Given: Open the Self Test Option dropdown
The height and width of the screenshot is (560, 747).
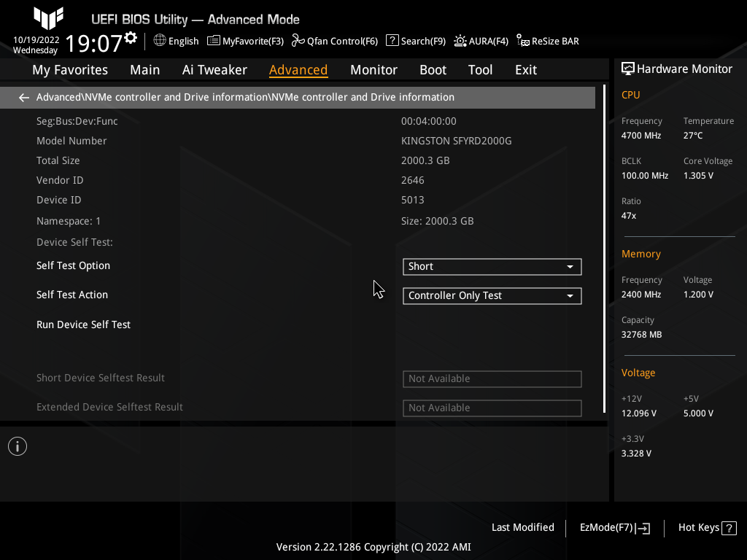Looking at the screenshot, I should (x=492, y=266).
